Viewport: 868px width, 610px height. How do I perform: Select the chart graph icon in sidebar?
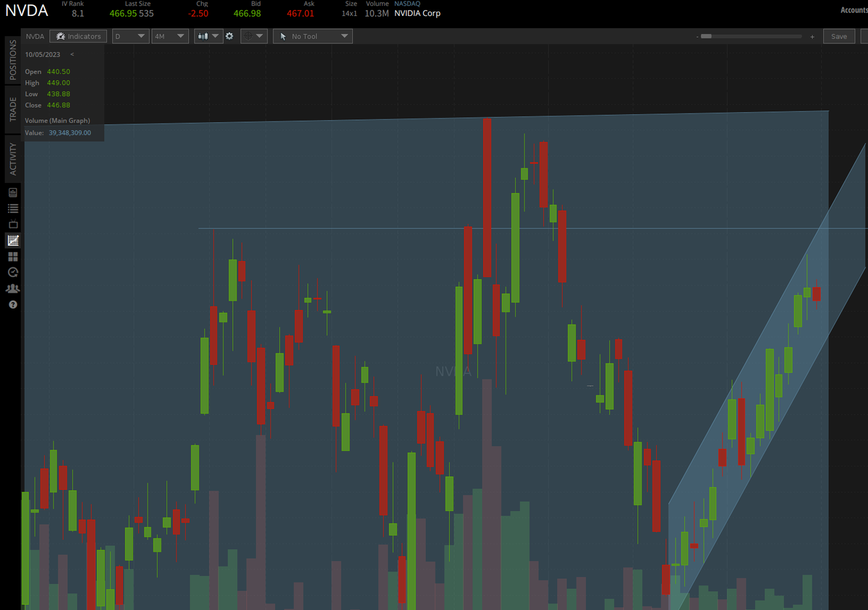(x=13, y=240)
